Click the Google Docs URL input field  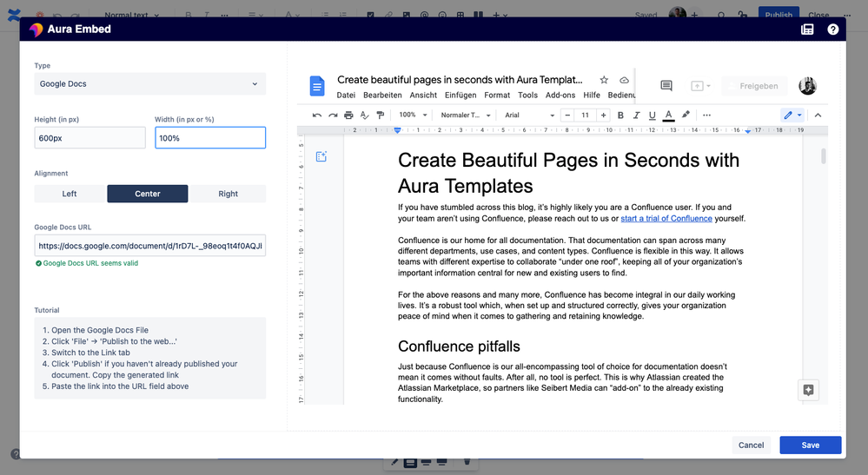pos(149,246)
